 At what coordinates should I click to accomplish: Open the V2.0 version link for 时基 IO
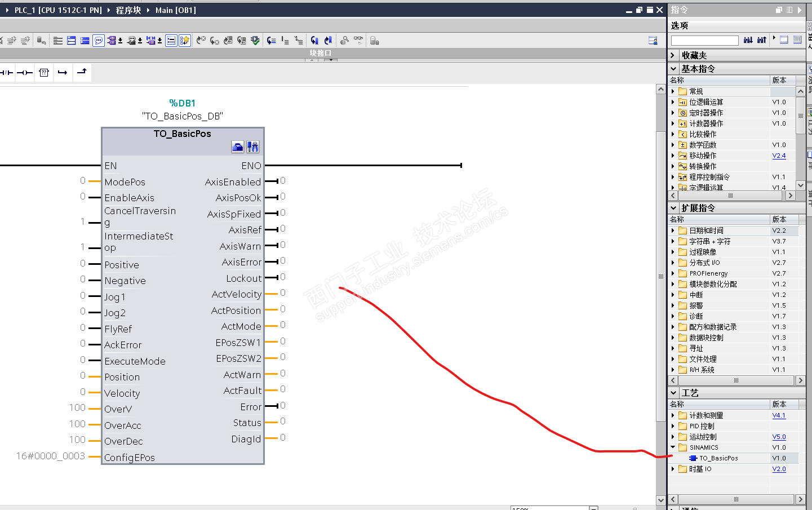pos(779,469)
